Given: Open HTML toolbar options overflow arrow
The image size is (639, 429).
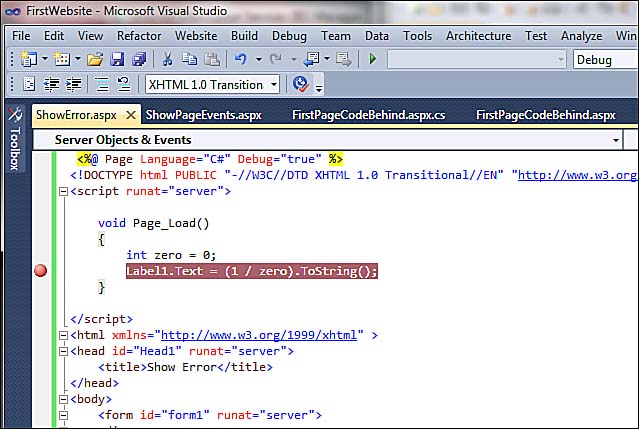Looking at the screenshot, I should pos(319,87).
